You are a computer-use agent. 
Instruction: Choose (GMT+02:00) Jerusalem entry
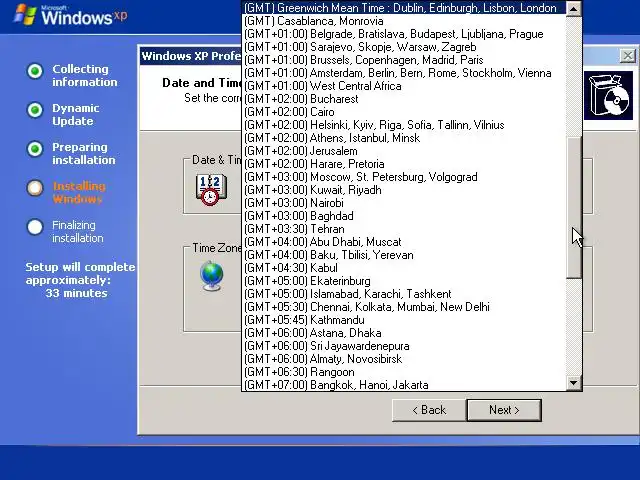point(404,151)
